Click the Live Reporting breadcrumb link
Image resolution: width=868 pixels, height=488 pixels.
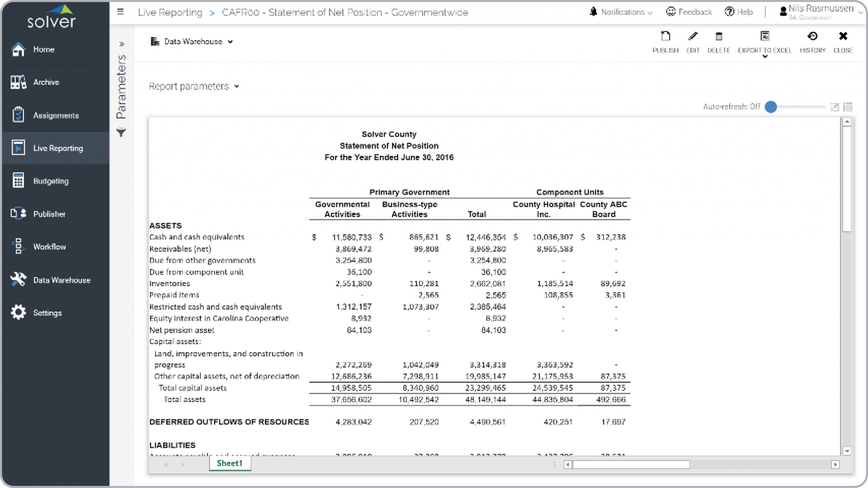[x=170, y=13]
